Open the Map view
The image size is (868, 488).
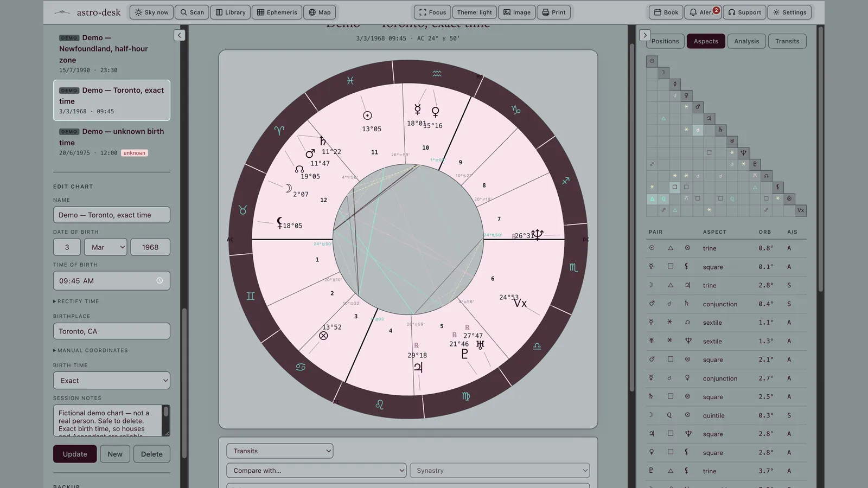click(320, 12)
